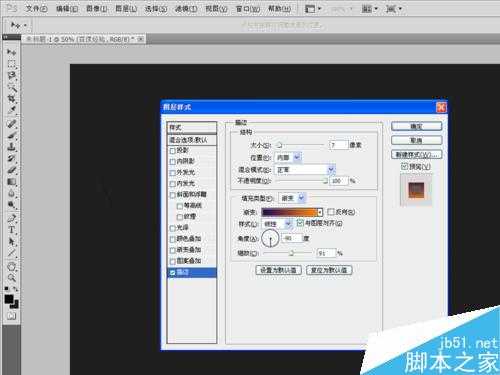The image size is (500, 375).
Task: Click the Ps application logo icon
Action: pos(12,8)
